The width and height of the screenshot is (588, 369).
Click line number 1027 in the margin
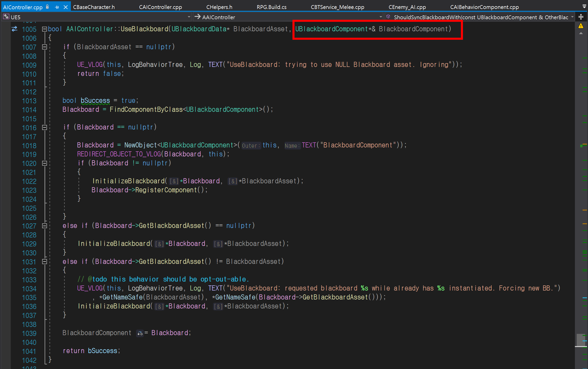[x=29, y=226]
